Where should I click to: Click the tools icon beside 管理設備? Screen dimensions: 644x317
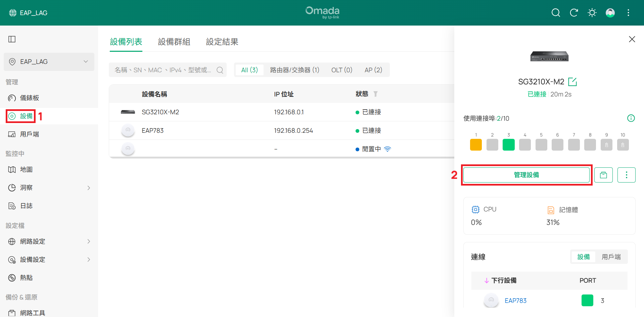[x=603, y=175]
